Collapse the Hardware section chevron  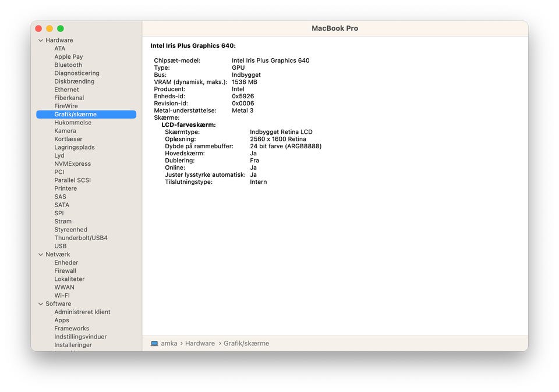(41, 40)
